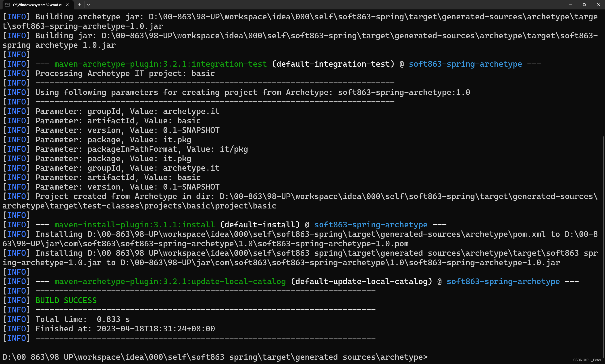The height and width of the screenshot is (364, 605).
Task: Open a new terminal tab
Action: (x=79, y=5)
